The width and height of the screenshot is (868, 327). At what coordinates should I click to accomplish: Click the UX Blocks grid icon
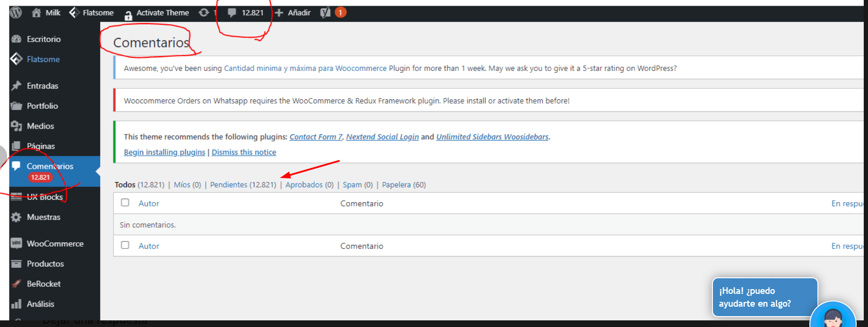17,197
